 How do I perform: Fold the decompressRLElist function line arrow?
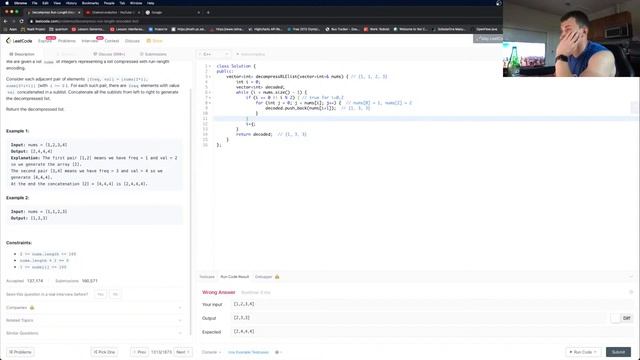[x=210, y=76]
